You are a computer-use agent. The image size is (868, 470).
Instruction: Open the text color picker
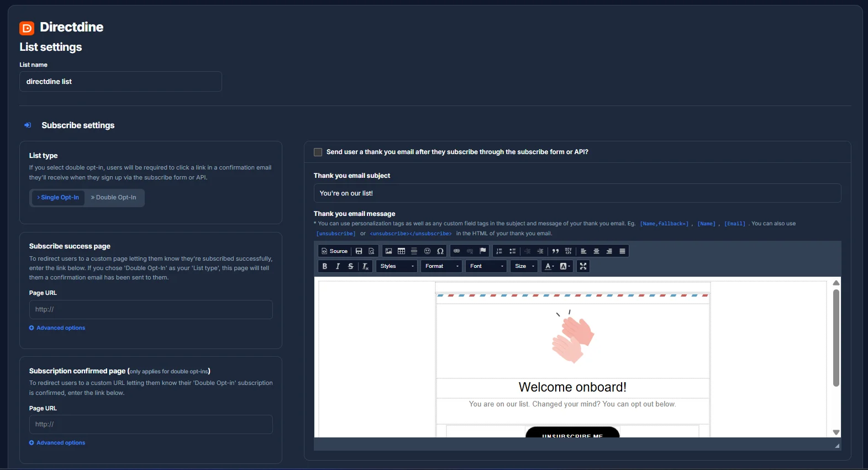click(x=549, y=266)
